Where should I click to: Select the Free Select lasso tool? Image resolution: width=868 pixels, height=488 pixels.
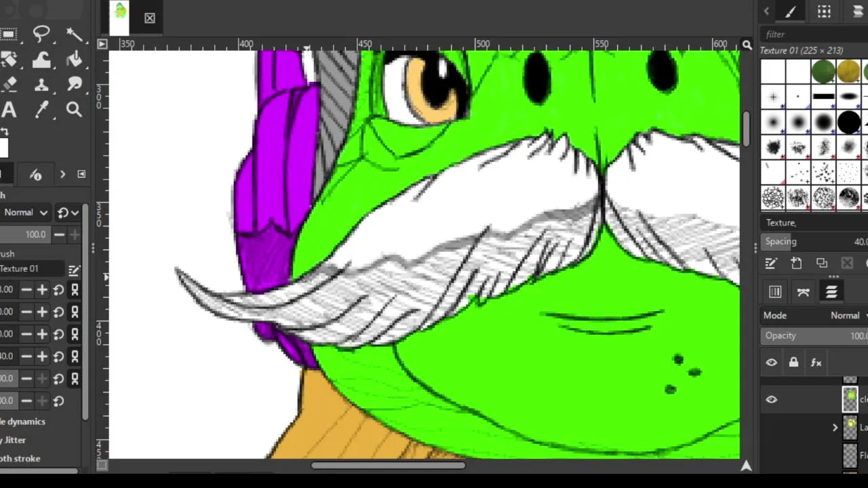41,34
